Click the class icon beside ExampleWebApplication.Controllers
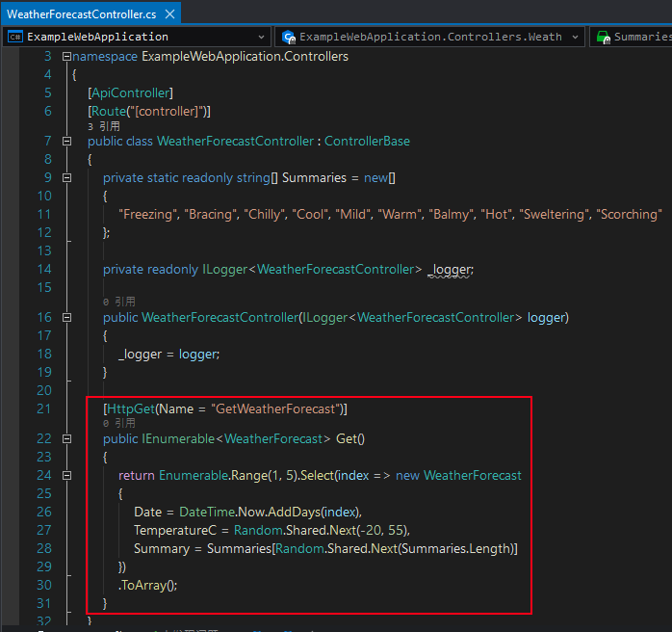This screenshot has height=632, width=672. [x=289, y=38]
